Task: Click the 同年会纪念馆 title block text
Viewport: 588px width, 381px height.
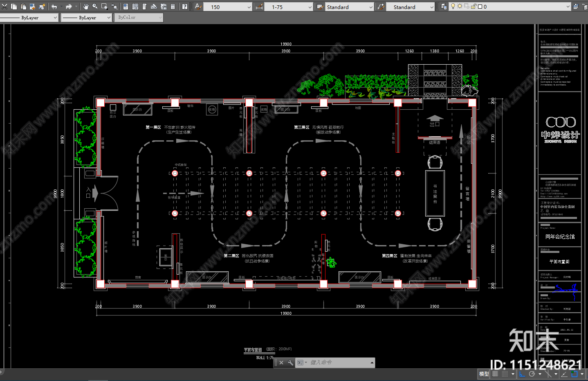Action: [560, 237]
